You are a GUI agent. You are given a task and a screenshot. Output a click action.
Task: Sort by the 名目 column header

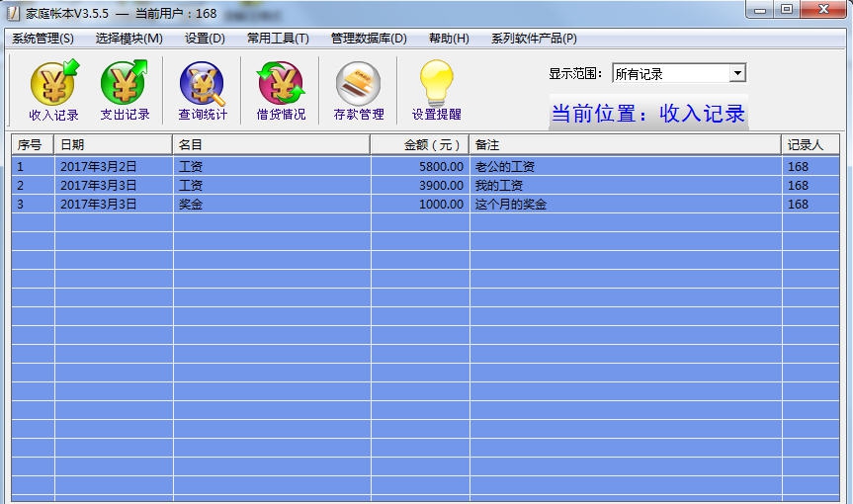pyautogui.click(x=272, y=145)
